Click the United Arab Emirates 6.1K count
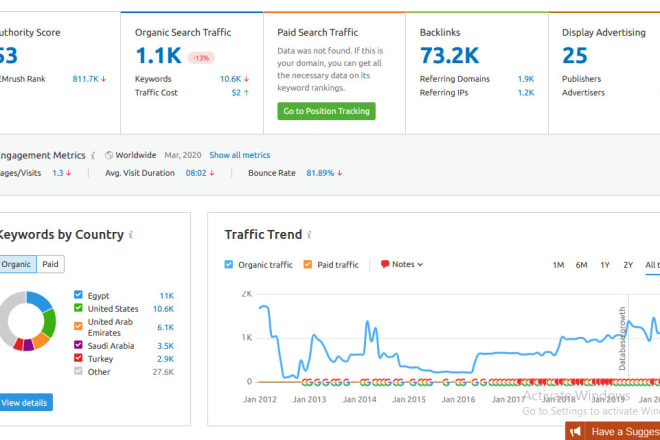The image size is (660, 440). point(165,327)
